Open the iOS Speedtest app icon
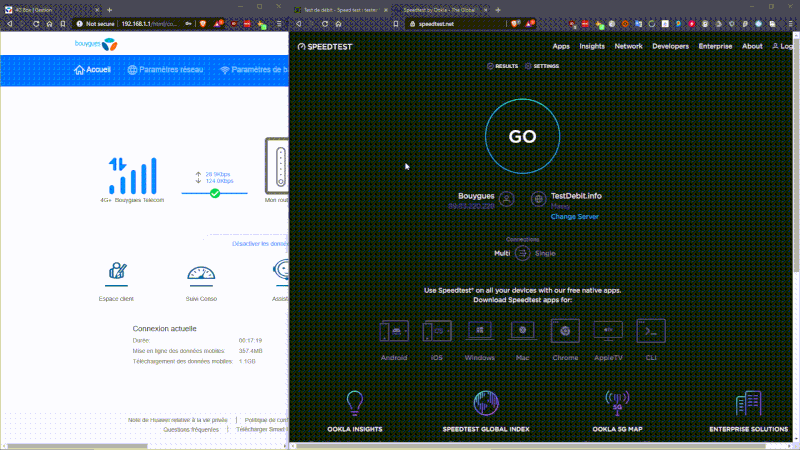 (x=437, y=331)
